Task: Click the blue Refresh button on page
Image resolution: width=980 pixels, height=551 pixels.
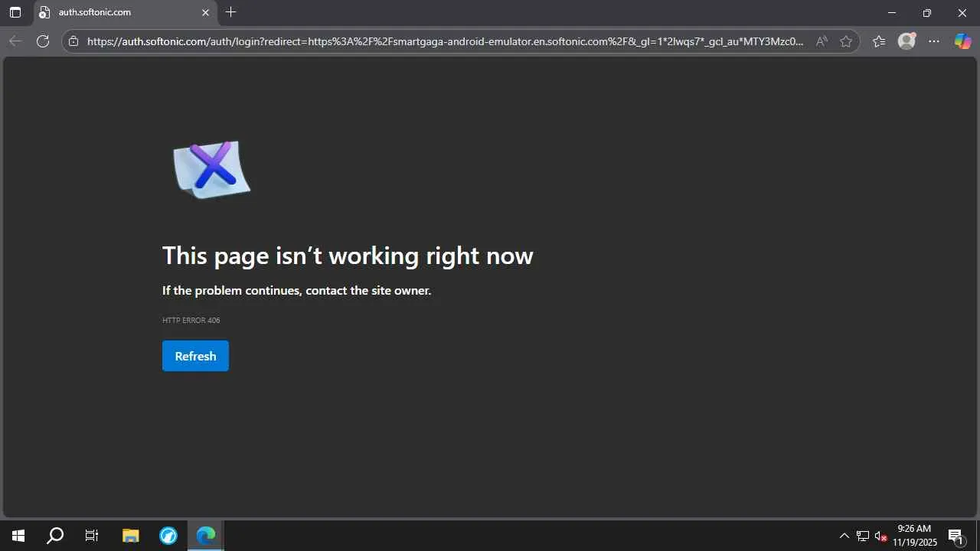Action: tap(195, 356)
